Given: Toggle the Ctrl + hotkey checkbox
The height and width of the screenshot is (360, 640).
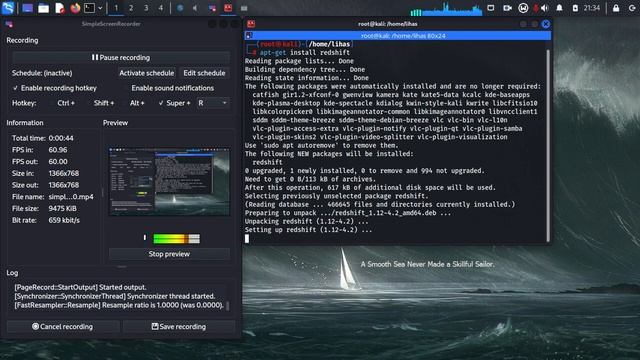Looking at the screenshot, I should pos(62,103).
